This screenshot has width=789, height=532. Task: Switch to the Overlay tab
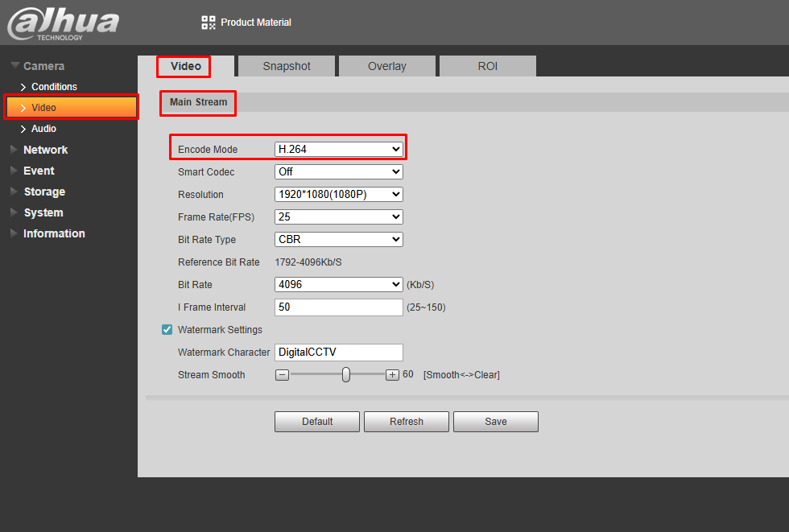386,66
